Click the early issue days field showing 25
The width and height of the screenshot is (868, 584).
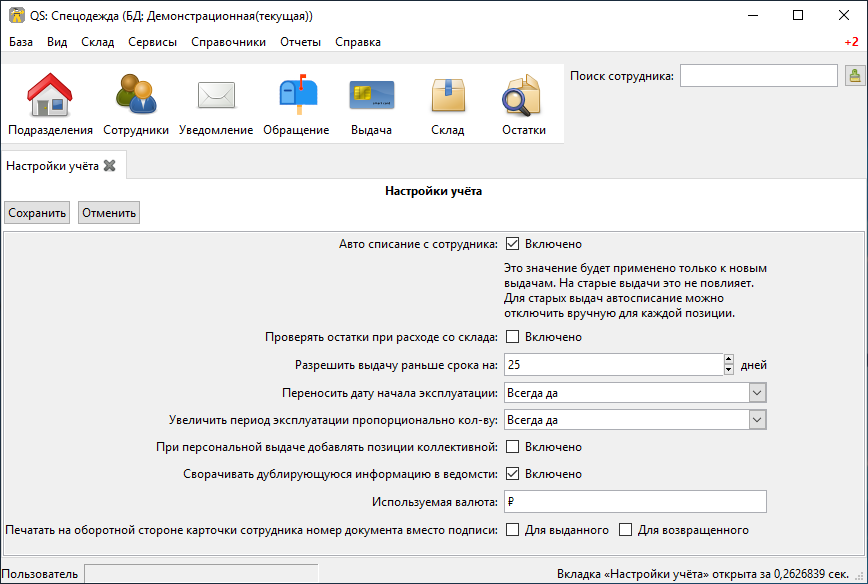pyautogui.click(x=613, y=365)
